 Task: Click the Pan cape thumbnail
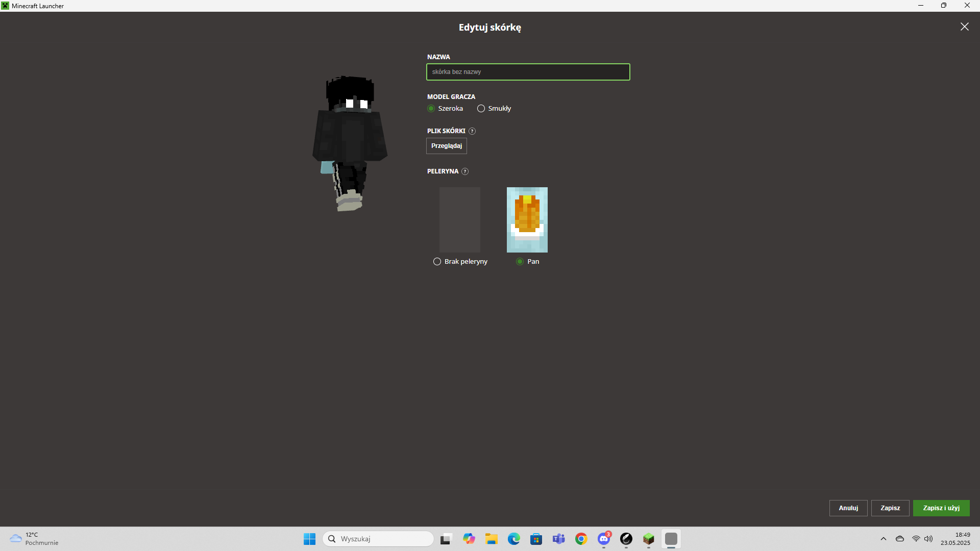[527, 220]
